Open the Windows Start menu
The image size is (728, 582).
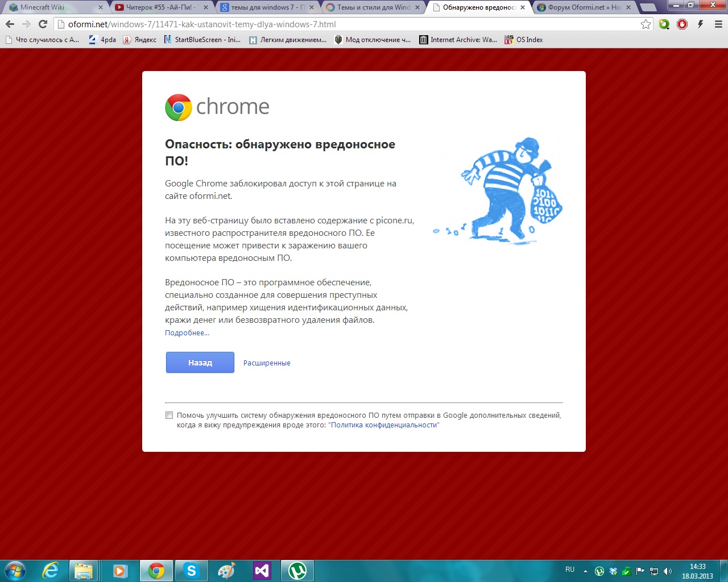tap(15, 571)
